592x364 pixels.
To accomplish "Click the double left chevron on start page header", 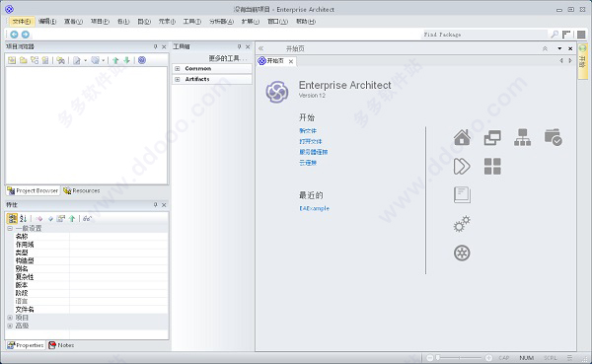I will (x=260, y=48).
